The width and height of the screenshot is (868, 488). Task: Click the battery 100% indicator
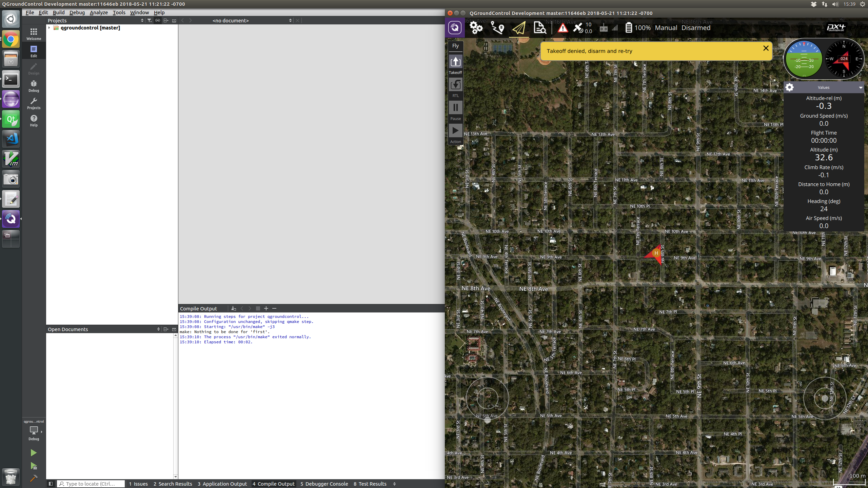[x=638, y=28]
